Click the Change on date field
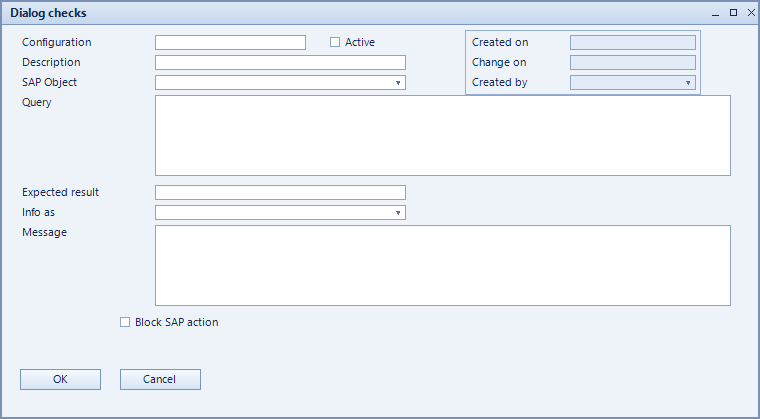Screen dimensions: 760x419 (633, 63)
